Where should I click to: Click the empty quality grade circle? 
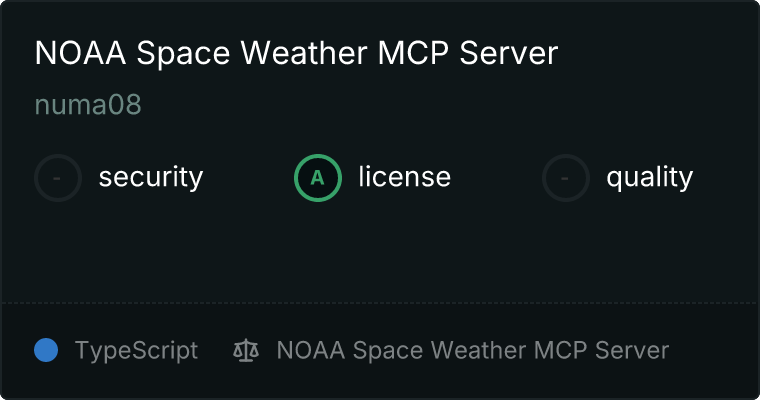pyautogui.click(x=566, y=178)
